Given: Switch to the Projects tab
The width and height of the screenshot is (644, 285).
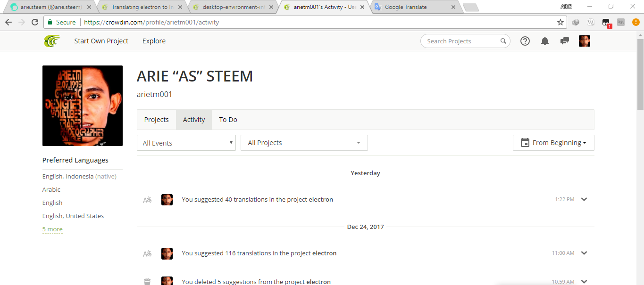Looking at the screenshot, I should pyautogui.click(x=156, y=120).
